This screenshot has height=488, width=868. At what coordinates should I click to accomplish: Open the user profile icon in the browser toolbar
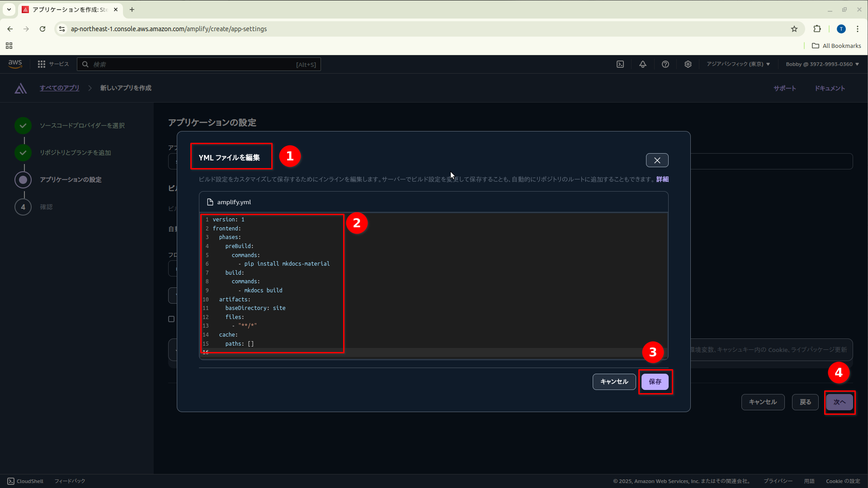841,28
